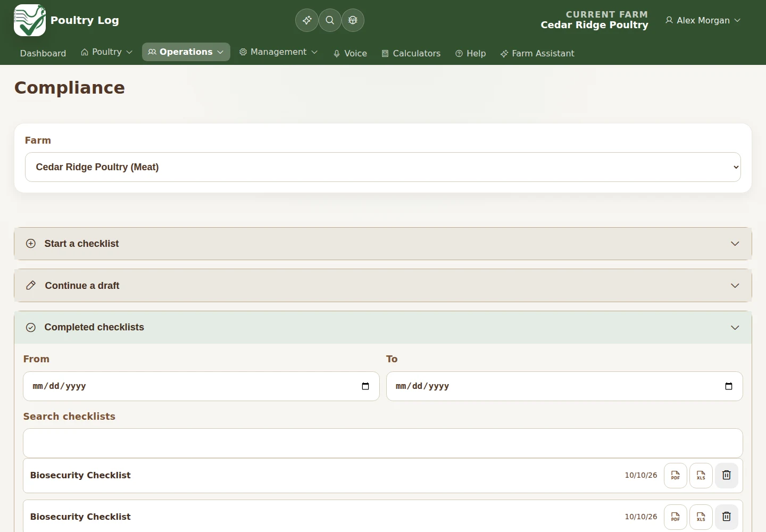The image size is (766, 532).
Task: Focus the To date input
Action: tap(564, 386)
